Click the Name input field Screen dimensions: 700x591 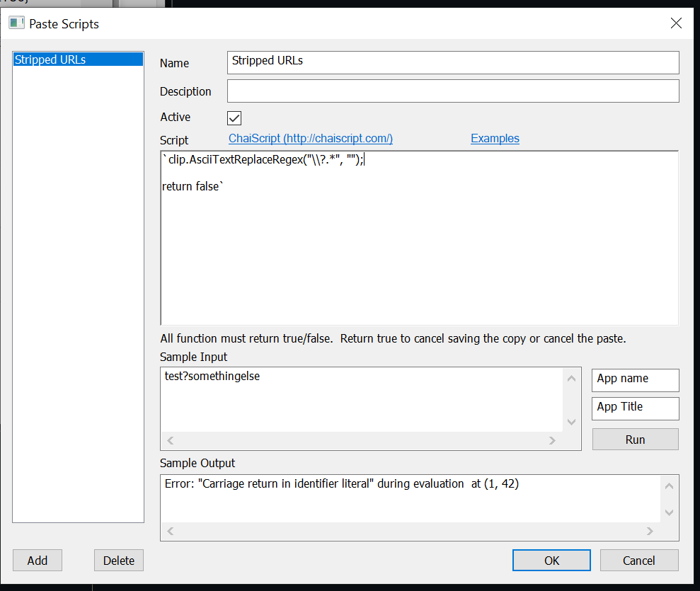coord(453,62)
